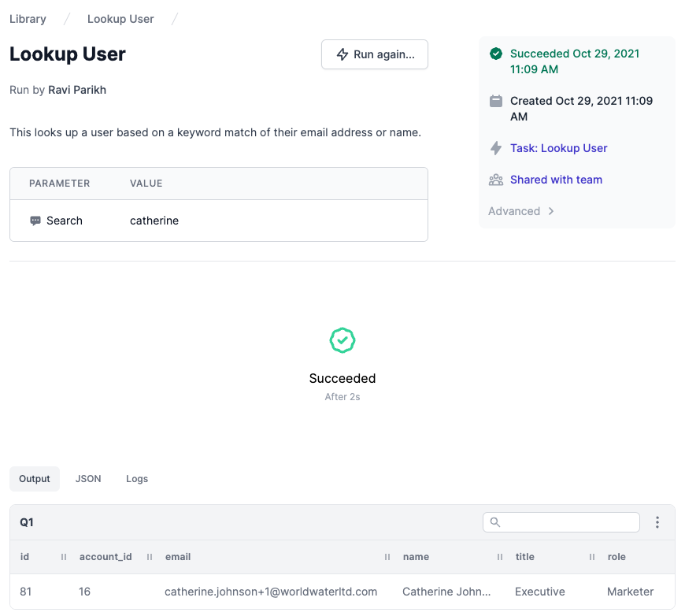Go to Library in the breadcrumb

point(28,19)
